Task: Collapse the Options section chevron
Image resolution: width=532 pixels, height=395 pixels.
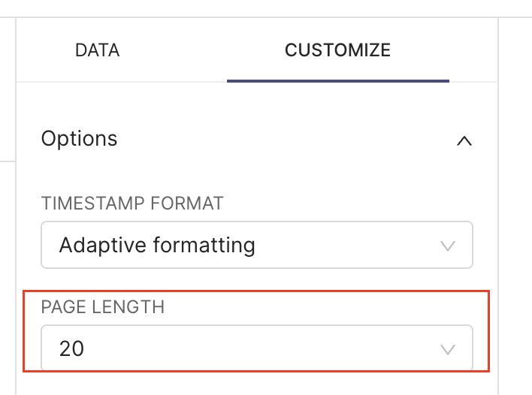Action: [464, 140]
